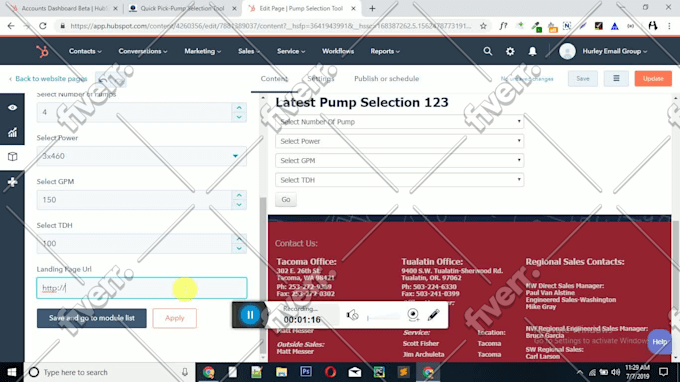
Task: Open the Select GPM dropdown in preview
Action: tap(399, 160)
